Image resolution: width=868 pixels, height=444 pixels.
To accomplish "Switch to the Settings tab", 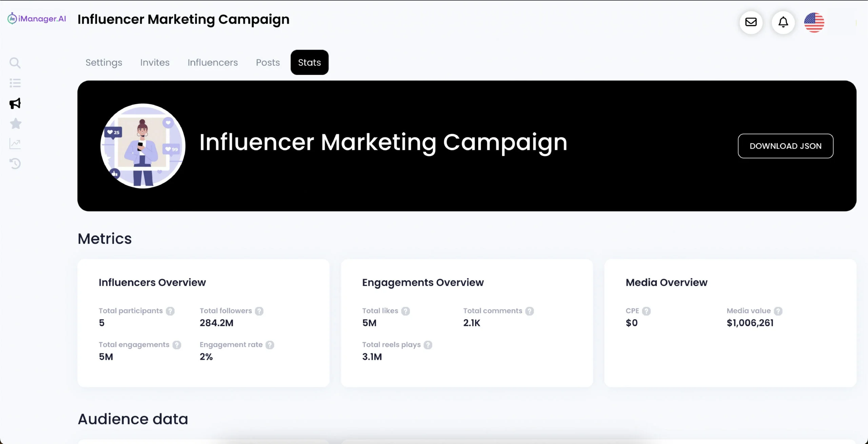I will (104, 63).
